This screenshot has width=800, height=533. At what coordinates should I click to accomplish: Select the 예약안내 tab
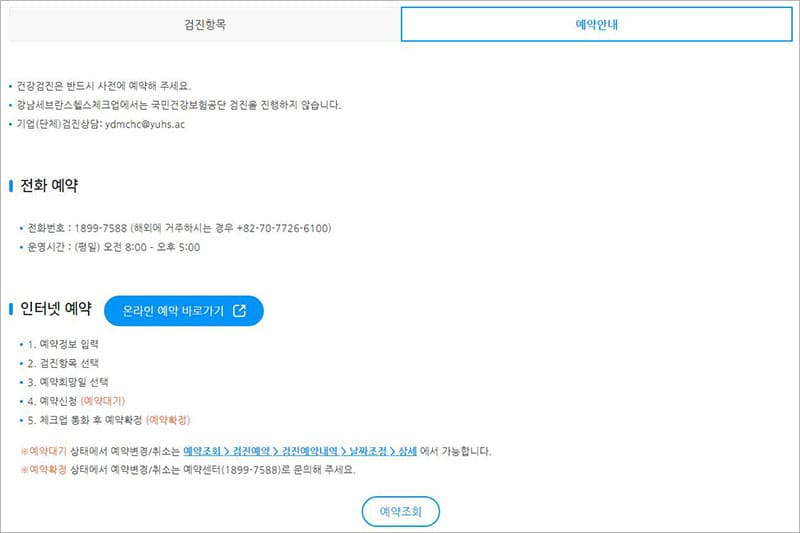[x=596, y=24]
